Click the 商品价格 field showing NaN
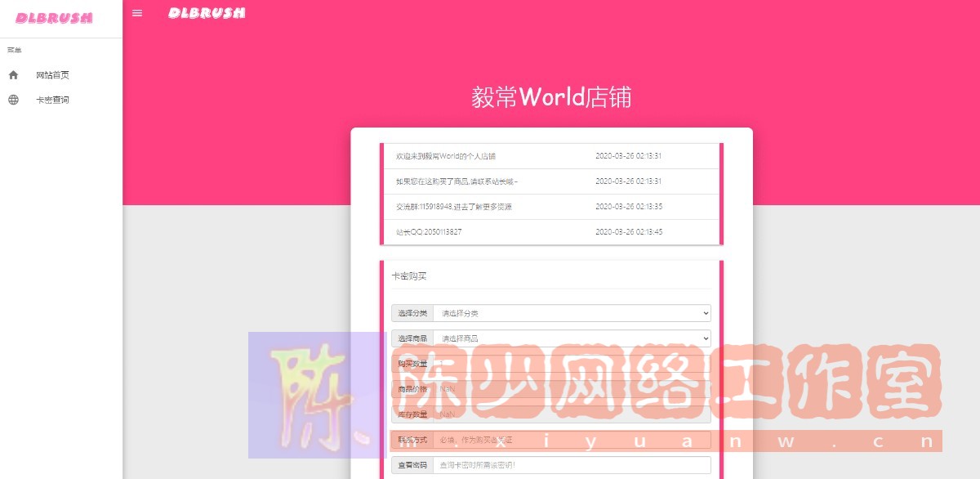Image resolution: width=980 pixels, height=479 pixels. coord(572,389)
